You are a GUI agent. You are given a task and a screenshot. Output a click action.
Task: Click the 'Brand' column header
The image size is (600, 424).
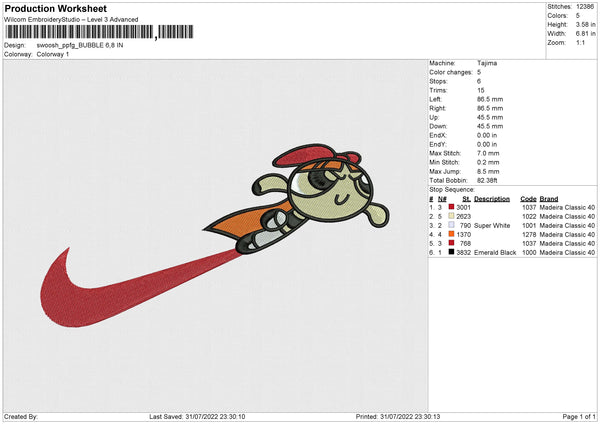click(549, 199)
